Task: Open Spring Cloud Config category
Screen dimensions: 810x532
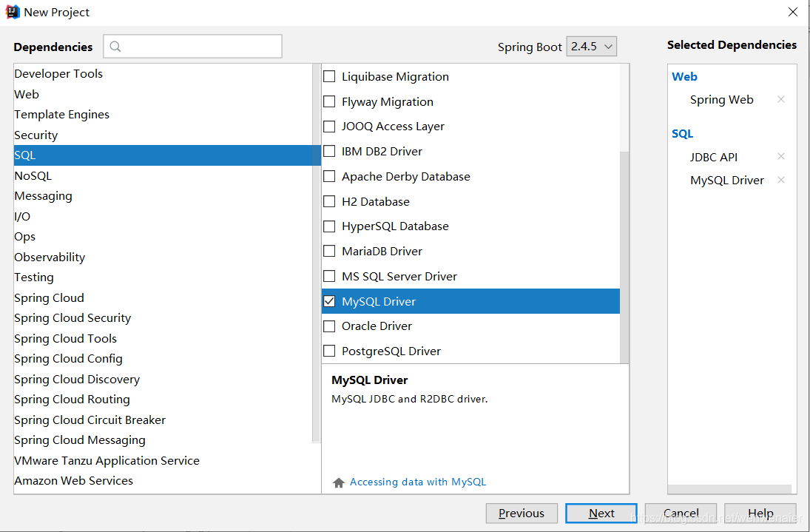Action: click(163, 358)
